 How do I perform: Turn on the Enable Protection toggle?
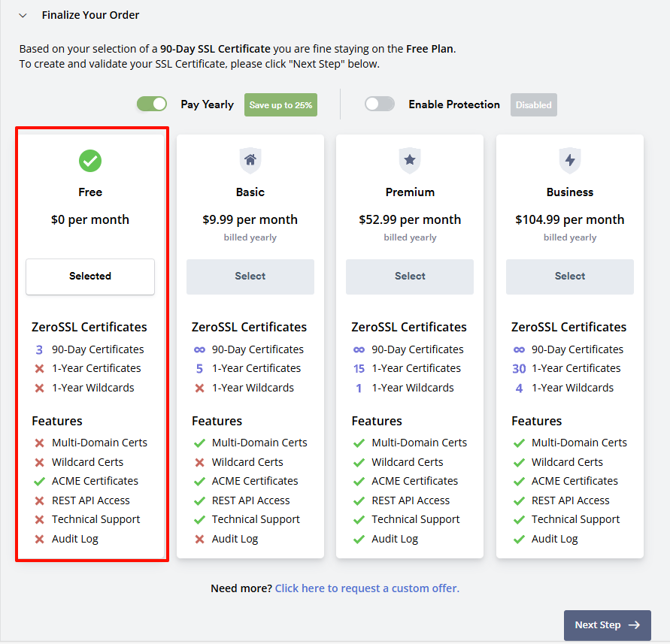click(380, 104)
